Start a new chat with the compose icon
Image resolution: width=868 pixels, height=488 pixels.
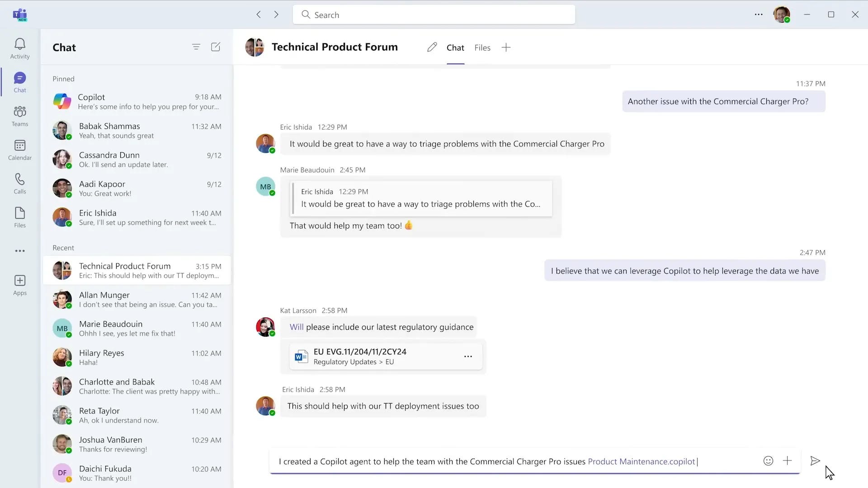[x=216, y=47]
